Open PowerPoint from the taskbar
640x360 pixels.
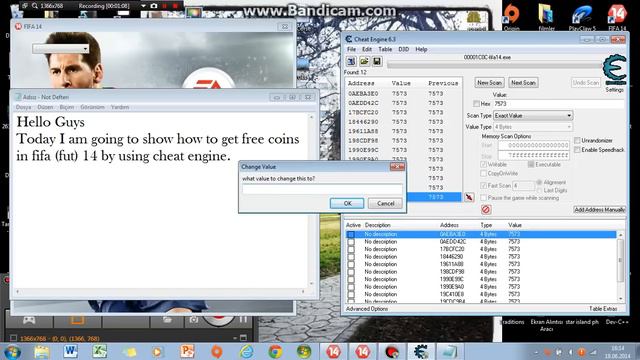[187, 351]
